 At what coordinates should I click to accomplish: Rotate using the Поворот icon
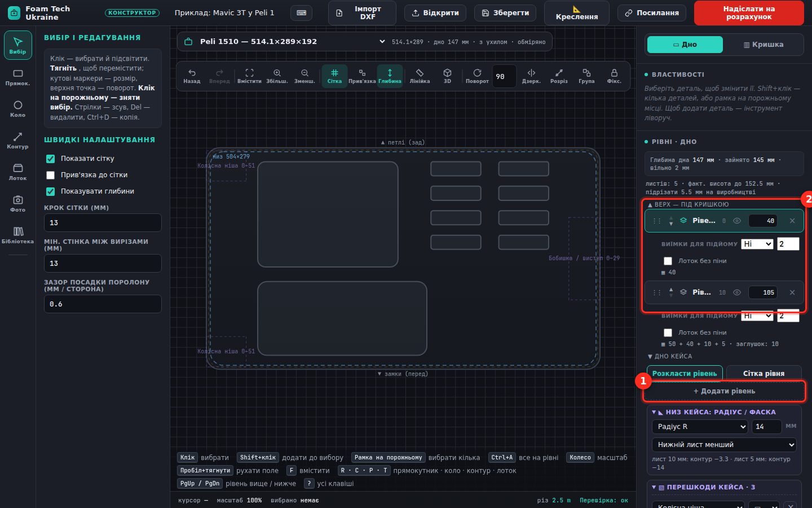click(x=477, y=76)
